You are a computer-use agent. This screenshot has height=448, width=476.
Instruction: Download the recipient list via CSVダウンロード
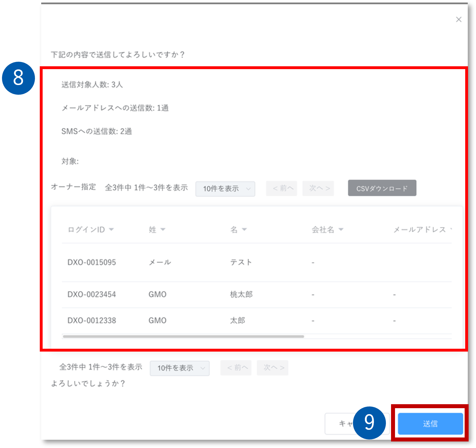pyautogui.click(x=382, y=188)
